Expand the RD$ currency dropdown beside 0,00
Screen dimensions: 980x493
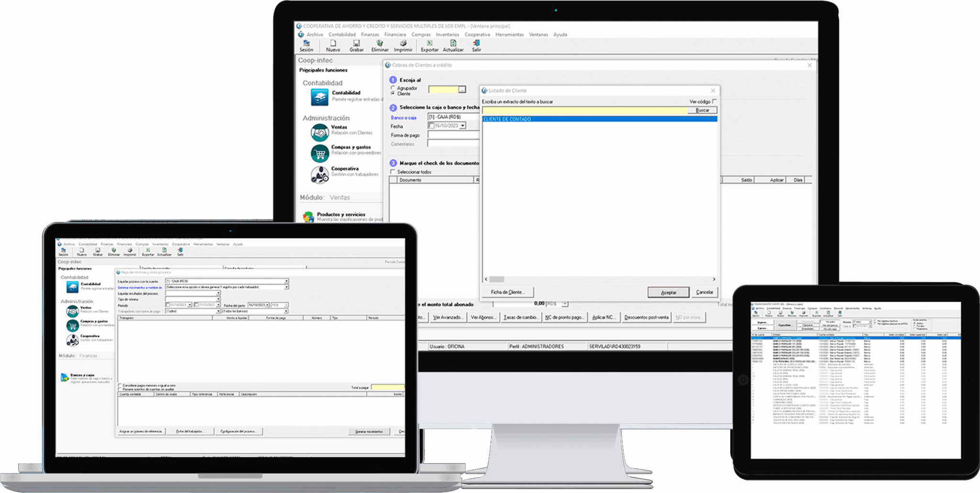[565, 304]
